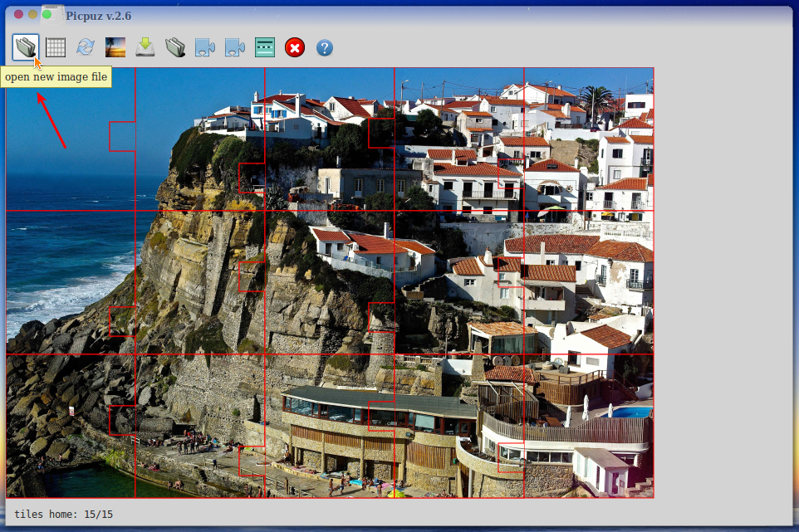The height and width of the screenshot is (532, 799).
Task: Close the Picpuz window with the red dot
Action: click(18, 14)
